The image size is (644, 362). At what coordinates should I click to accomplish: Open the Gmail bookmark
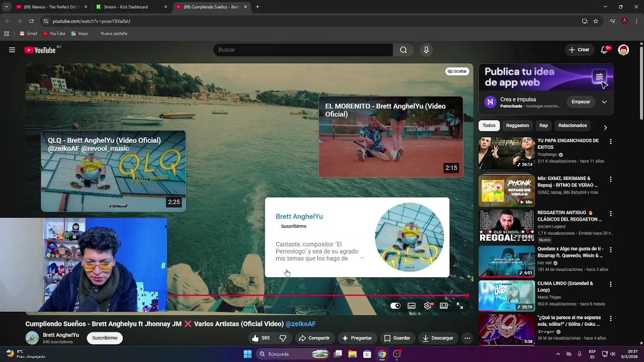[28, 34]
